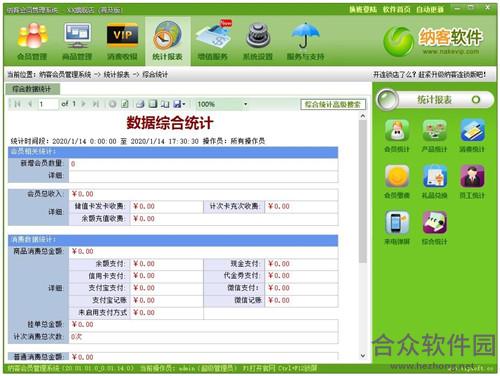Click 现金支付 label
This screenshot has width=500, height=376.
[245, 264]
